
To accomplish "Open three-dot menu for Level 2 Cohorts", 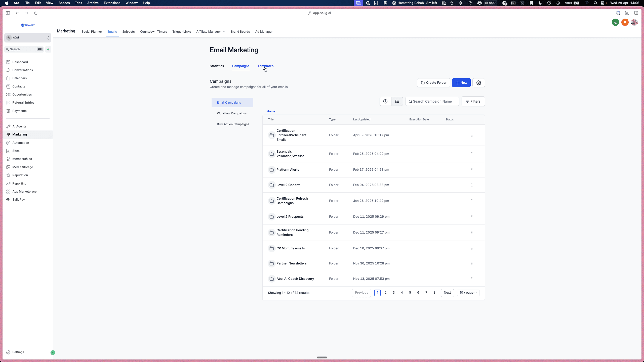I will [x=472, y=185].
